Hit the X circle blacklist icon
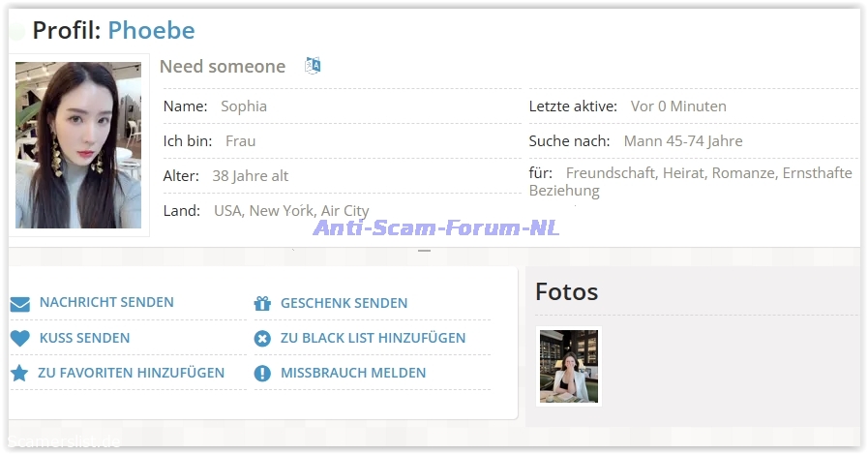The height and width of the screenshot is (454, 868). pos(262,339)
